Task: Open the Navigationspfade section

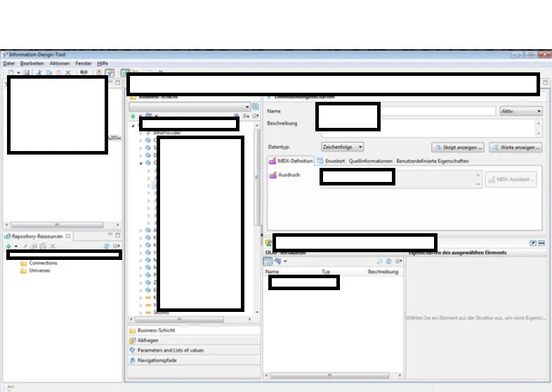Action: tap(194, 360)
